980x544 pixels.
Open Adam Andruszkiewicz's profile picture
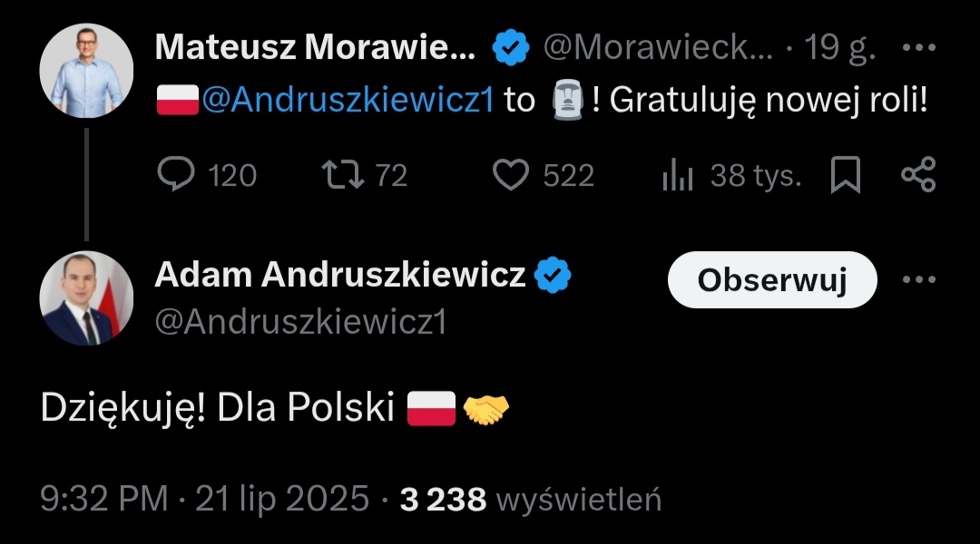click(86, 299)
